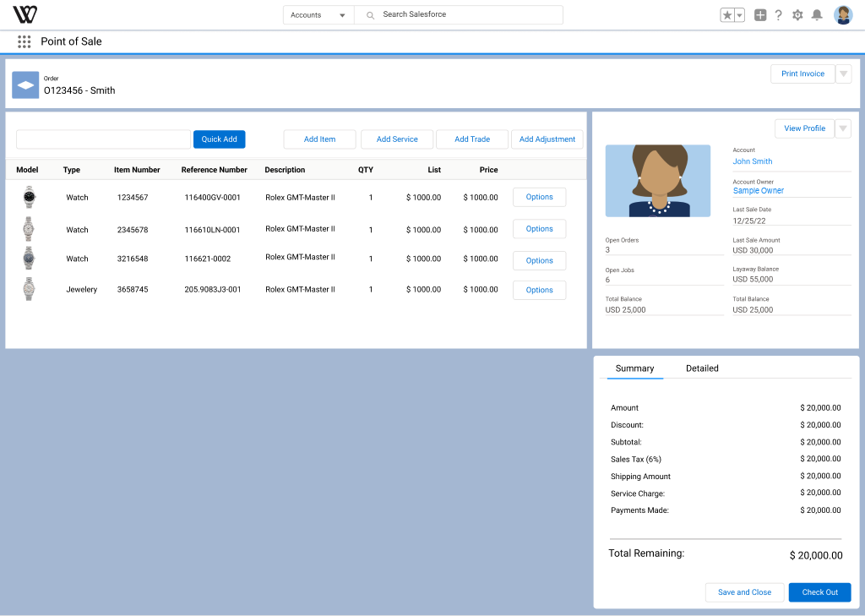The image size is (865, 616).
Task: Click the watch thumbnail for item 1234567
Action: pyautogui.click(x=30, y=197)
